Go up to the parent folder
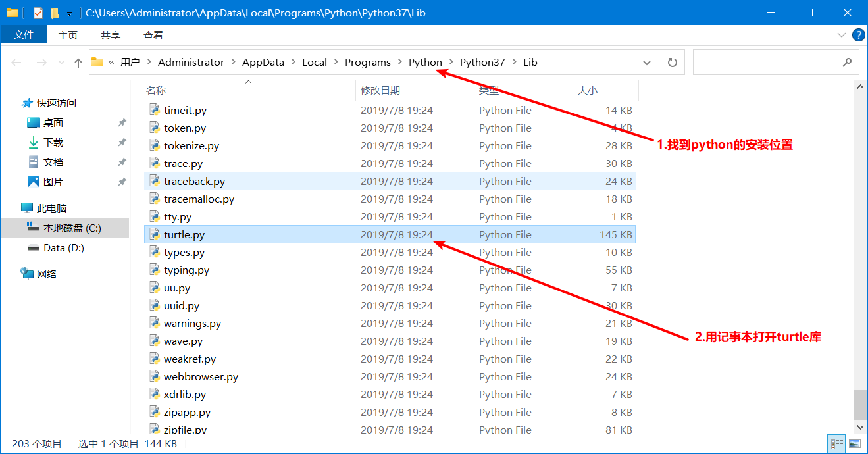This screenshot has width=868, height=454. [77, 62]
